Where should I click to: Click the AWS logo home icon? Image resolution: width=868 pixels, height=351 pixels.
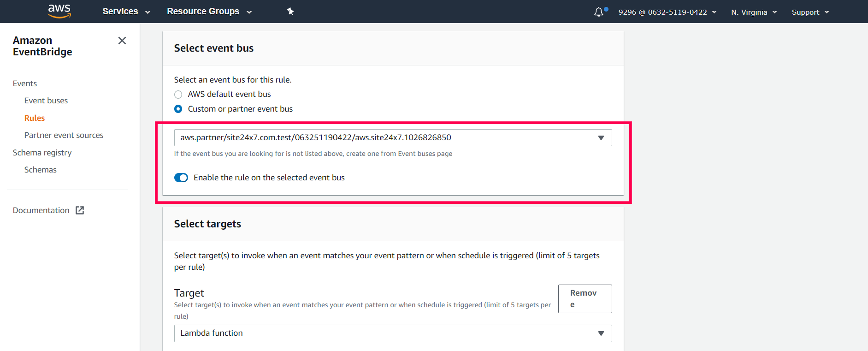tap(59, 11)
